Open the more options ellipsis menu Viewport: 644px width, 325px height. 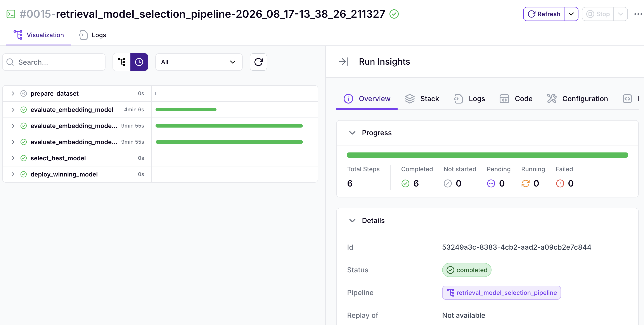[638, 14]
